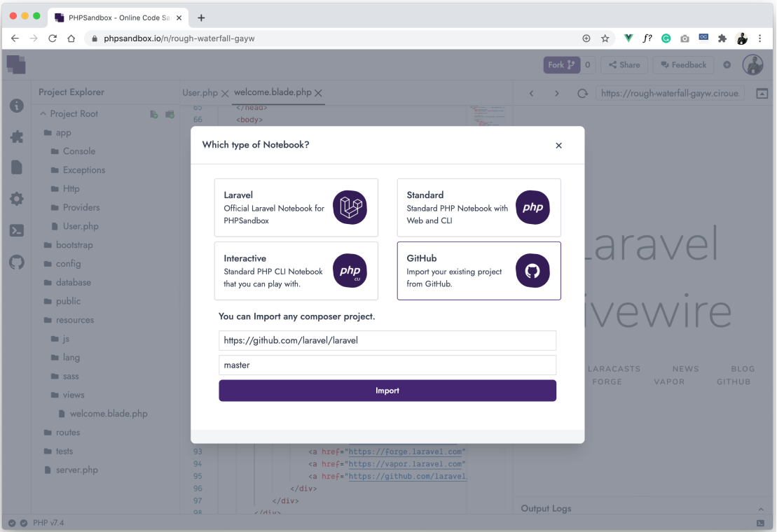
Task: Create a new folder in Project Explorer
Action: (x=169, y=113)
